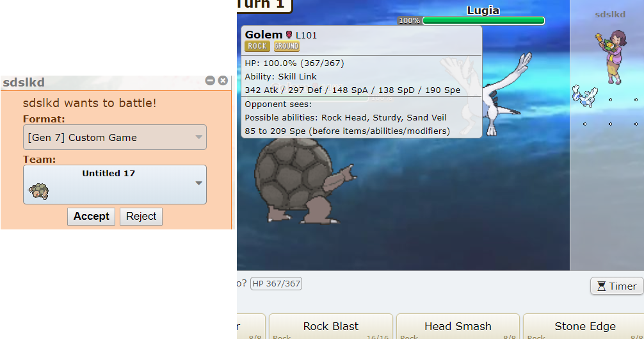Reject the battle challenge
The height and width of the screenshot is (339, 644).
(x=141, y=217)
